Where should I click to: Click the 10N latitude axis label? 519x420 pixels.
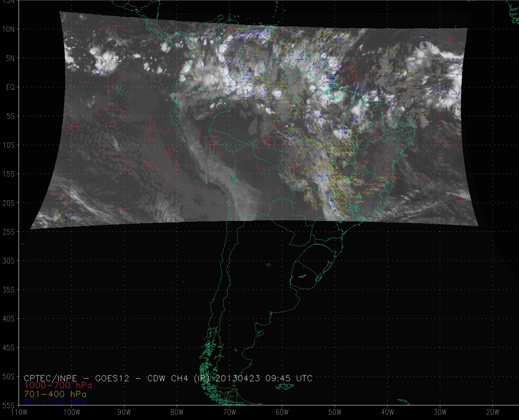click(x=9, y=29)
